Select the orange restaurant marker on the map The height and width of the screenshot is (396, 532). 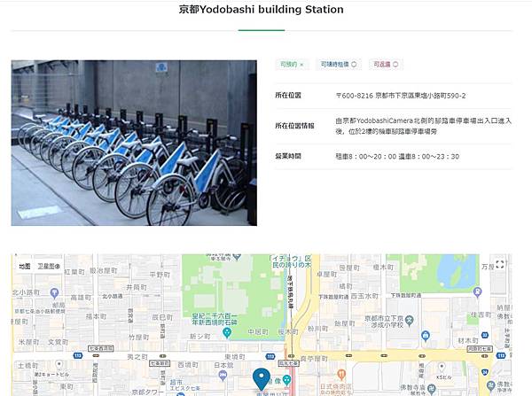click(x=342, y=375)
